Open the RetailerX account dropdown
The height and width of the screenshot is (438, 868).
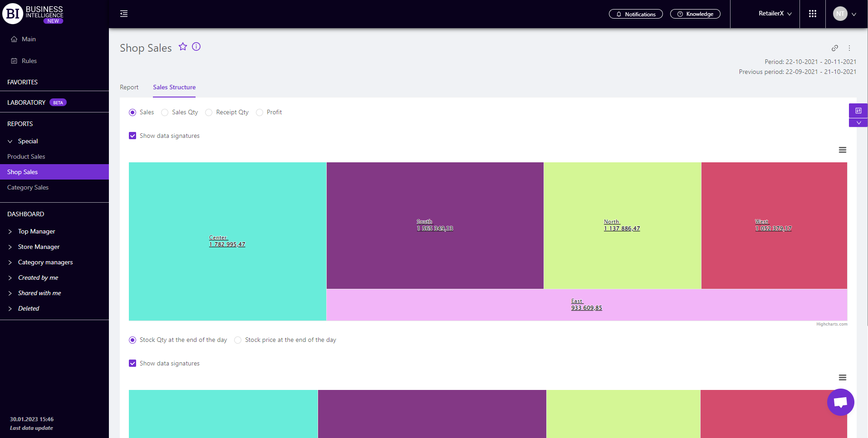point(775,14)
